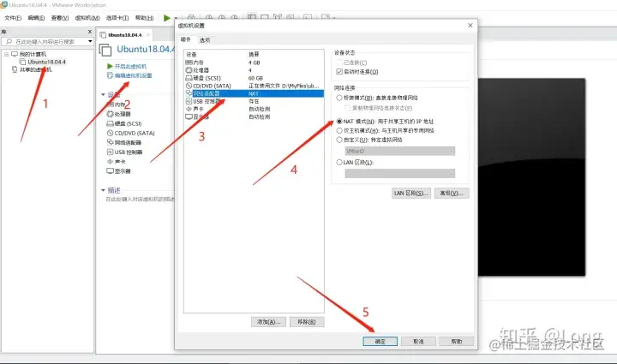Open the 选项卡(T) menu

point(117,18)
